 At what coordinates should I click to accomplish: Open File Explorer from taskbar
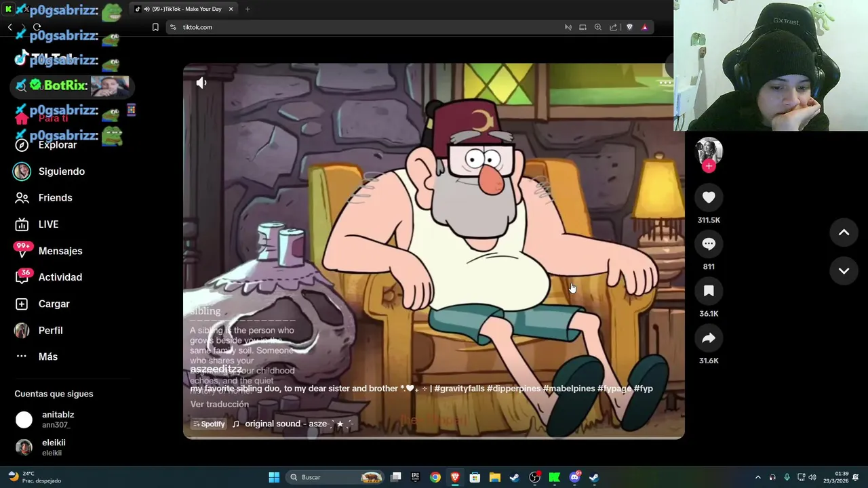494,477
